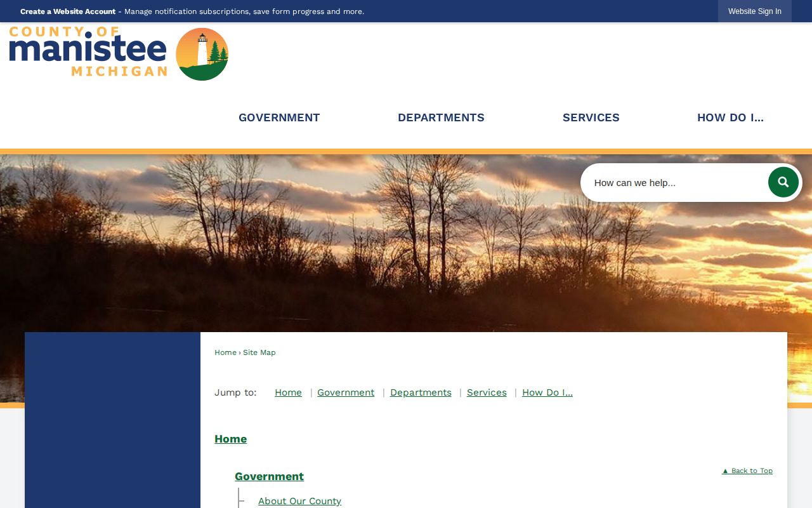This screenshot has height=508, width=812.
Task: Open the Government main menu
Action: click(x=279, y=117)
